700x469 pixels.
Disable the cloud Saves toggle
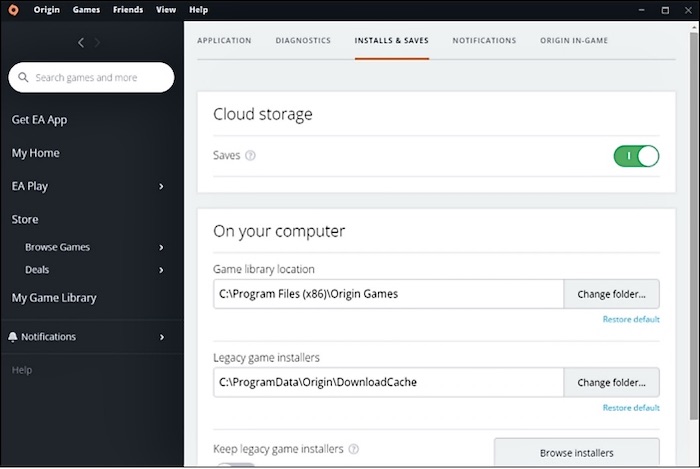(636, 156)
